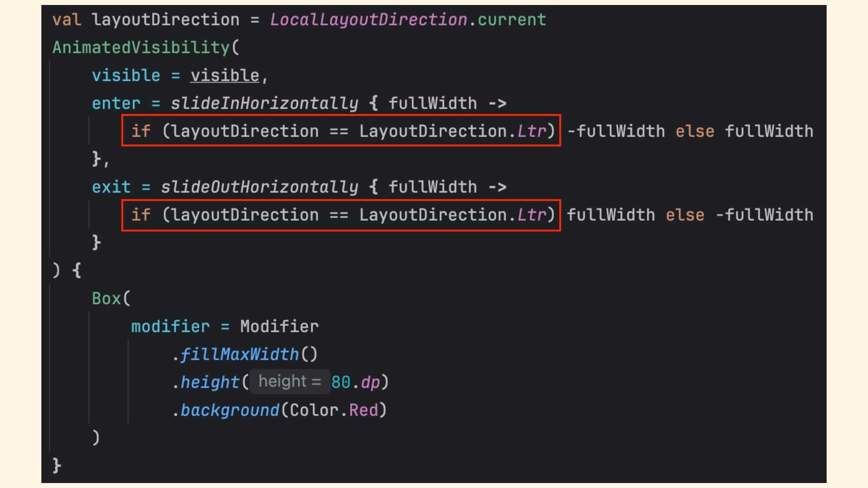This screenshot has width=868, height=488.
Task: Click the dp extension after 80
Action: coord(370,383)
